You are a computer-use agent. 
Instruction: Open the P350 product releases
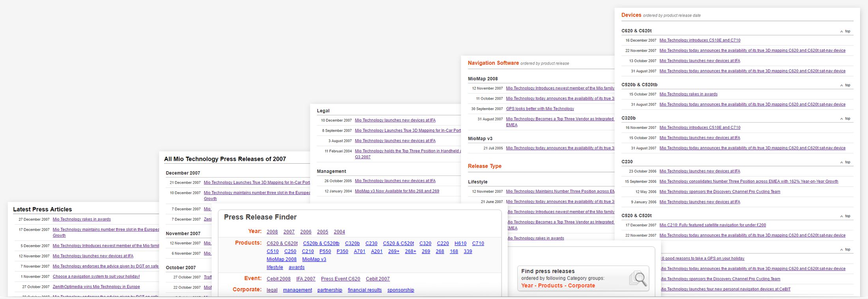[342, 251]
